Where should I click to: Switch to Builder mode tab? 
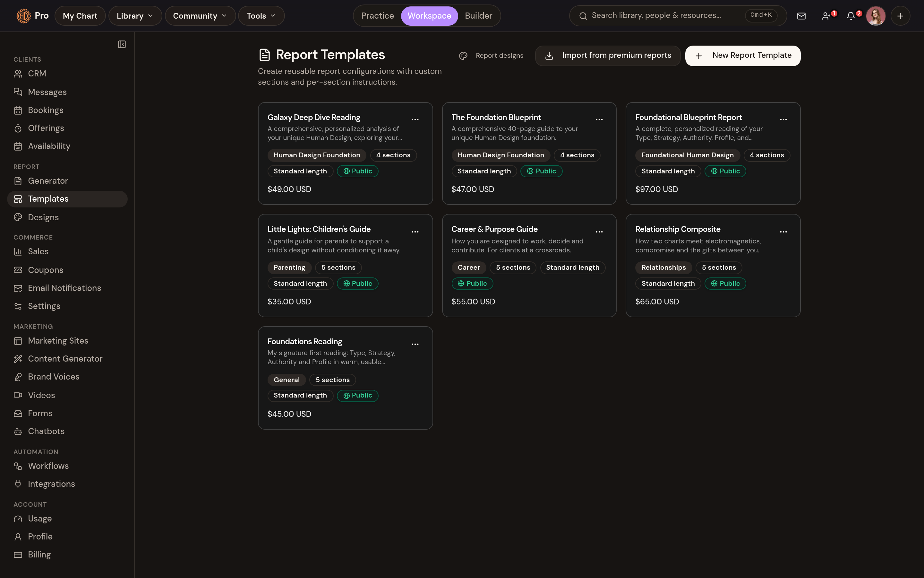478,16
